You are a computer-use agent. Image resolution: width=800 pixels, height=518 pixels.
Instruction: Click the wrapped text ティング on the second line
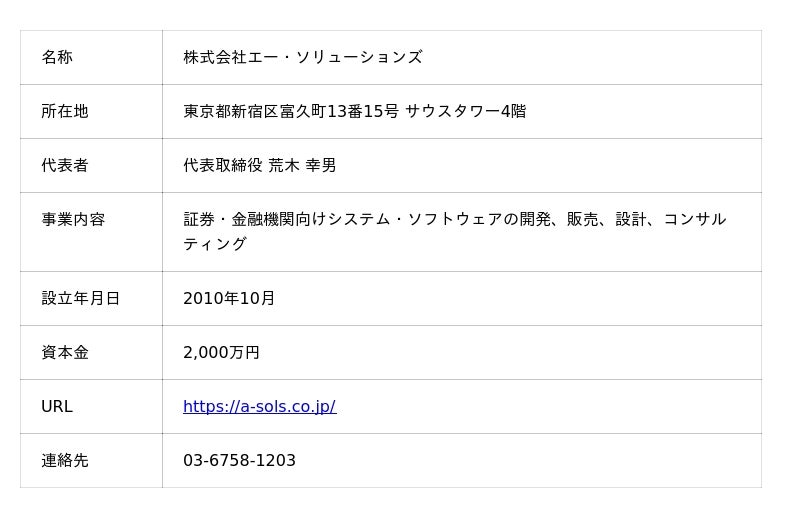pos(214,245)
